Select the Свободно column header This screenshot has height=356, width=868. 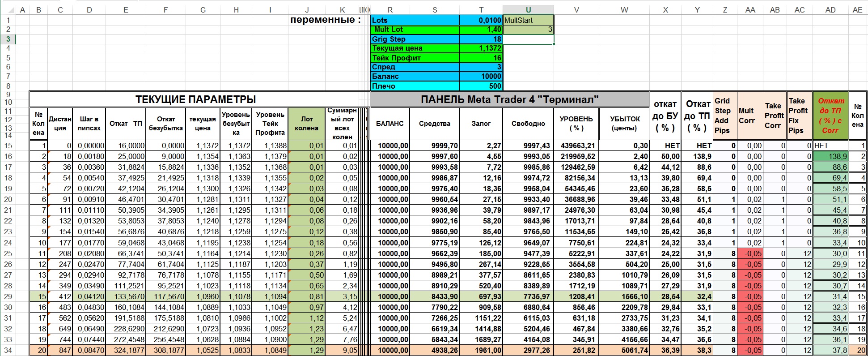tap(528, 124)
